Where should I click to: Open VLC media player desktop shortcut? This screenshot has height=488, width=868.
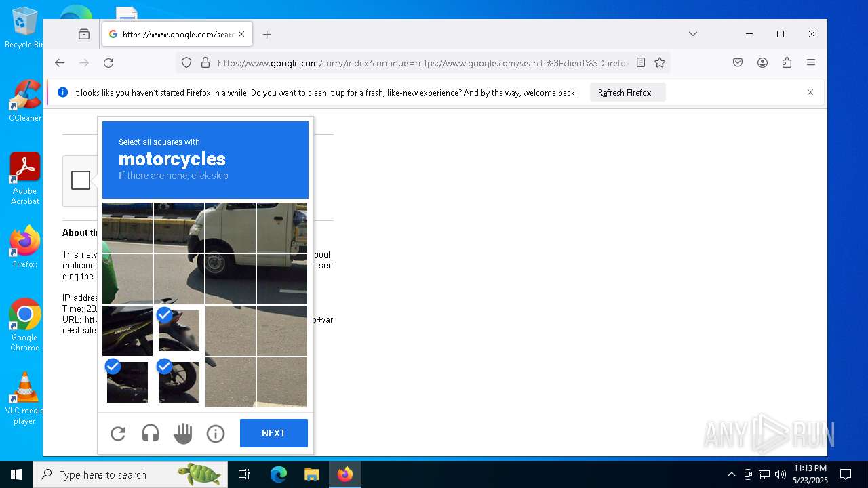point(24,399)
